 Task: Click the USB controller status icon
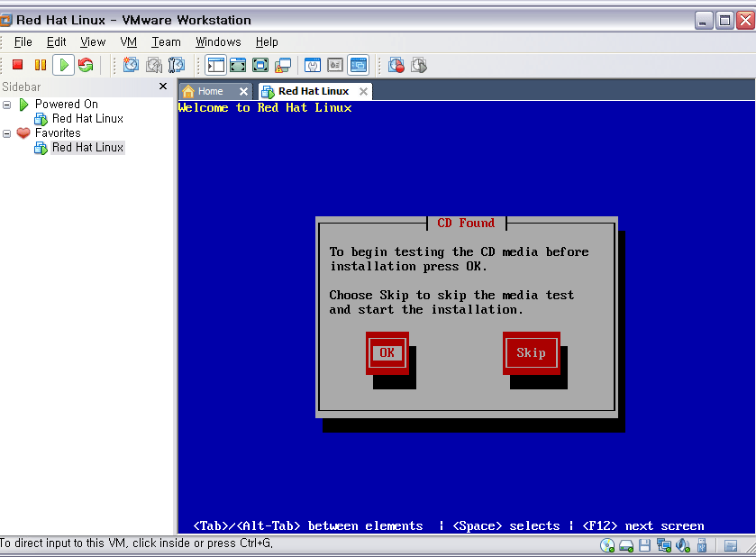(702, 545)
